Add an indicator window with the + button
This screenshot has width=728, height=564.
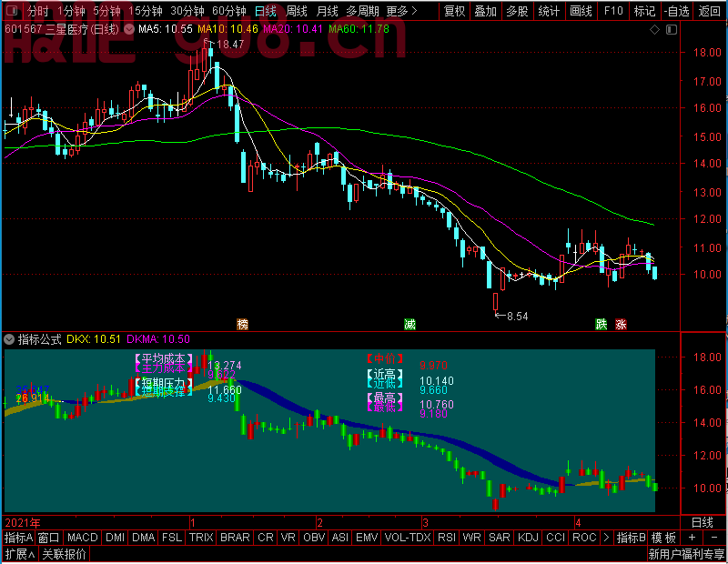[x=692, y=537]
